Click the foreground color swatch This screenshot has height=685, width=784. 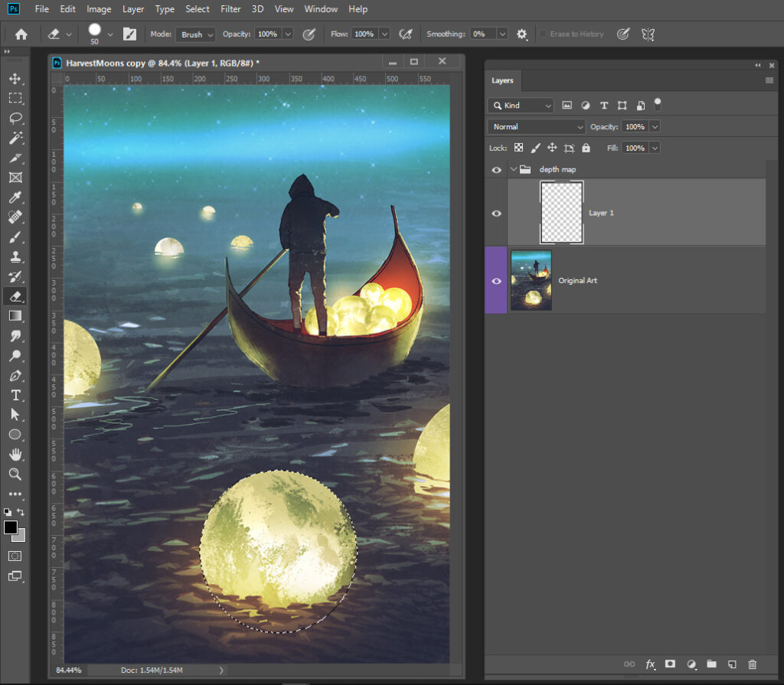click(x=11, y=527)
